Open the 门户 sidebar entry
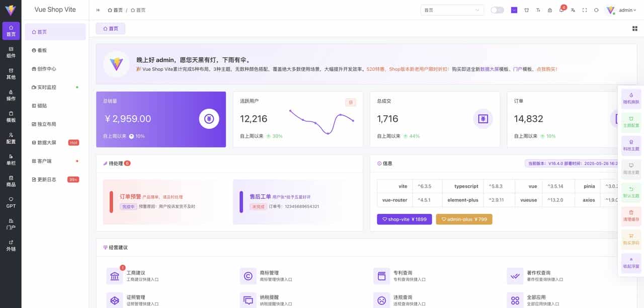 click(x=11, y=222)
